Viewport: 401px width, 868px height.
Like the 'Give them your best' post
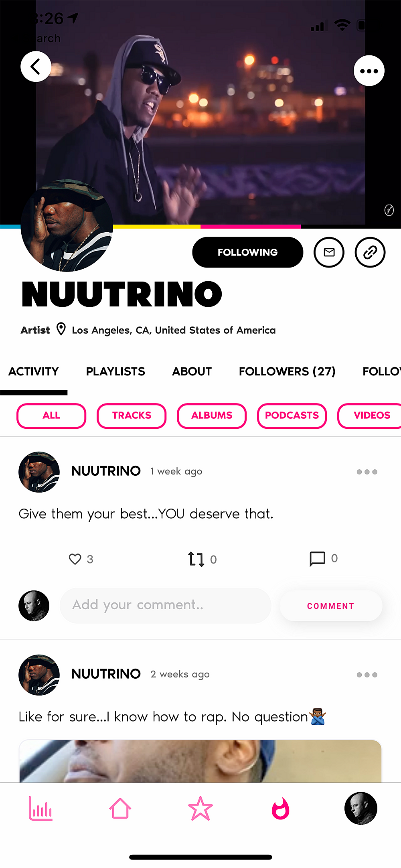point(75,559)
